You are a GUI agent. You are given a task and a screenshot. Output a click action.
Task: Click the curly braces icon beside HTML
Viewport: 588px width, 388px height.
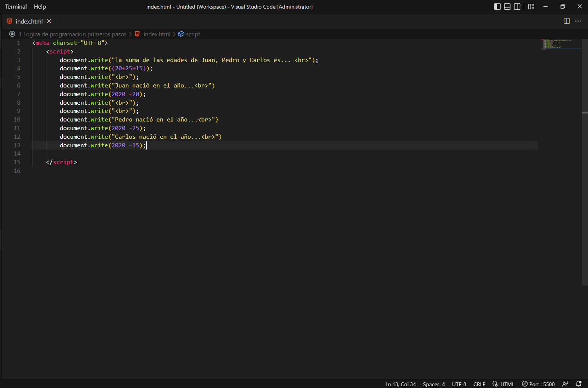coord(495,384)
